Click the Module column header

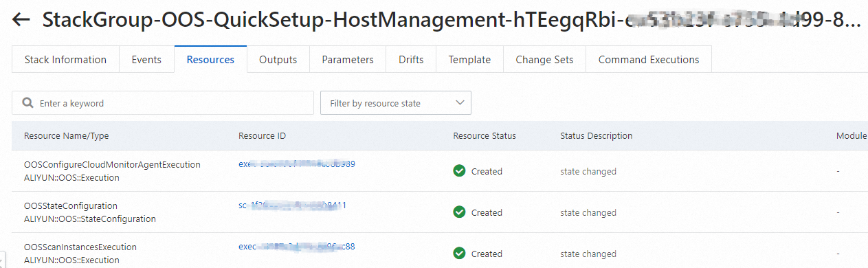pyautogui.click(x=852, y=136)
